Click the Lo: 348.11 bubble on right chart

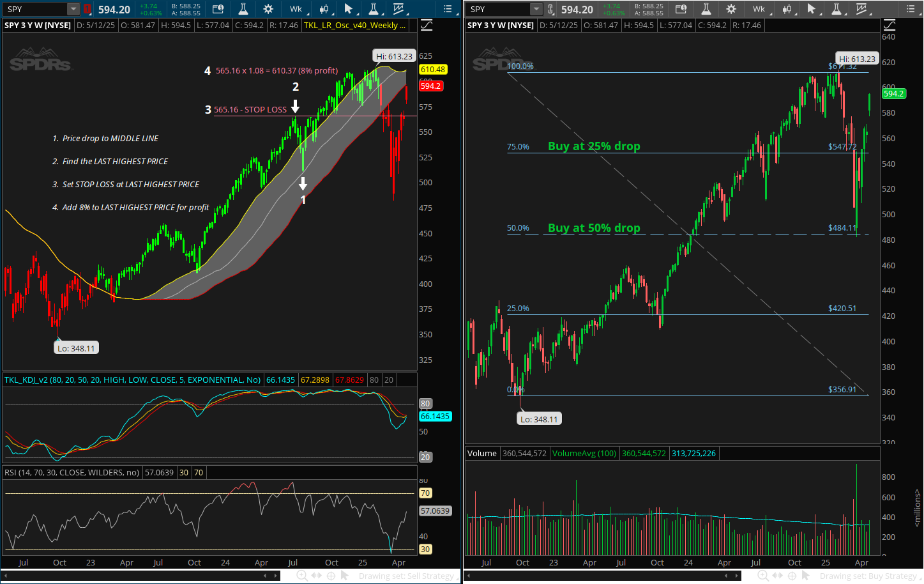point(539,419)
